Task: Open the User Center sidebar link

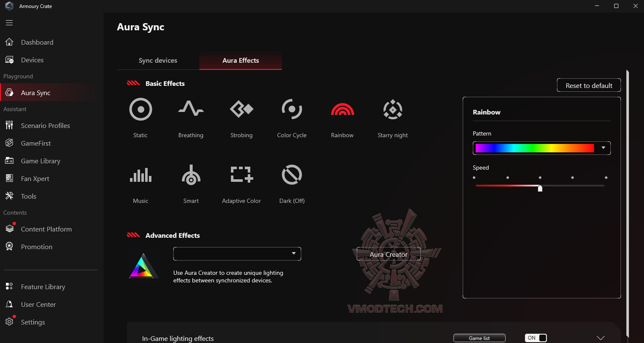Action: (x=38, y=304)
